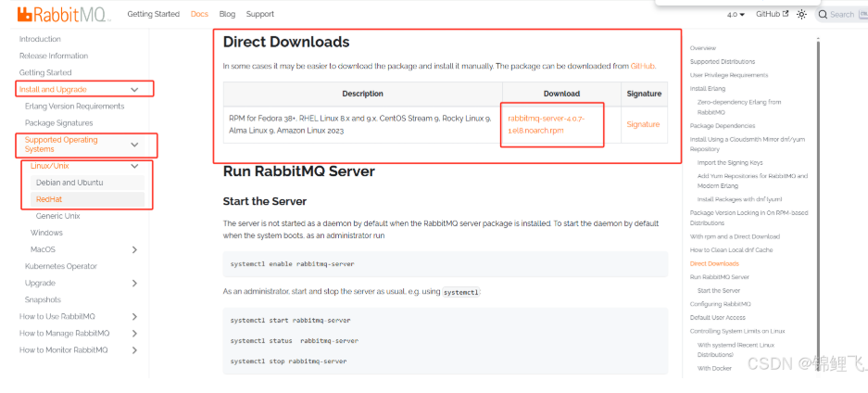
Task: Open the Blog navbar item
Action: coord(227,14)
